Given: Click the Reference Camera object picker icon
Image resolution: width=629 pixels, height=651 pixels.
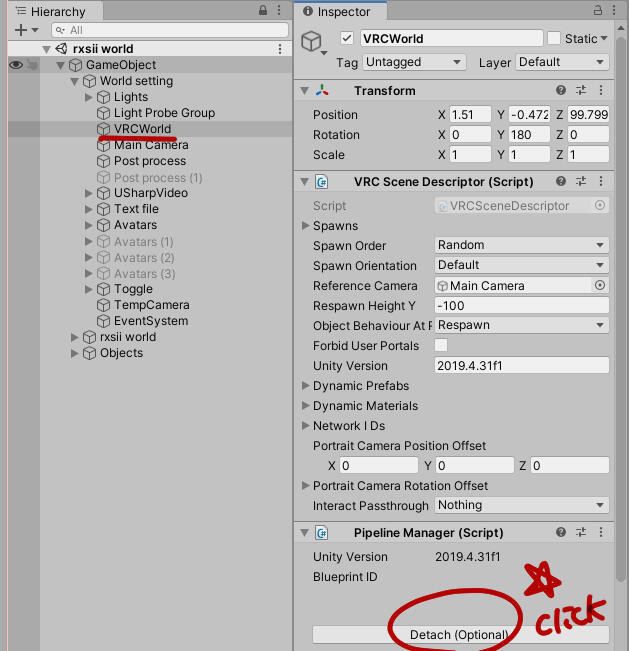Looking at the screenshot, I should tap(600, 286).
